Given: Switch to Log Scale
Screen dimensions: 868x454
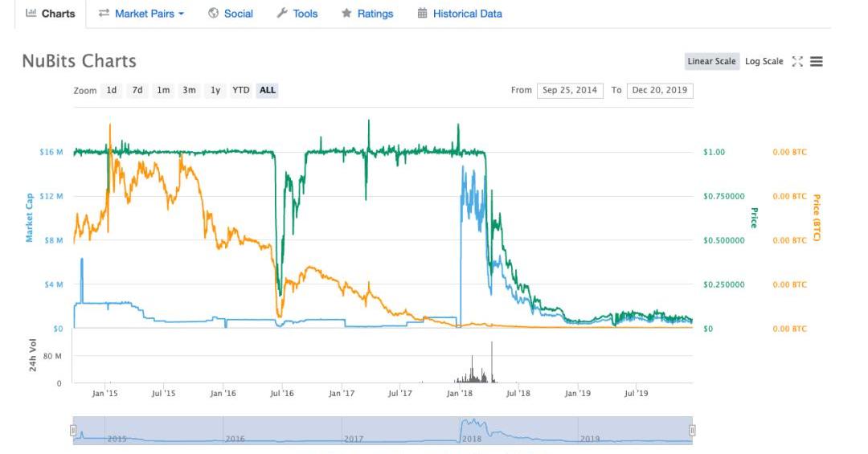Looking at the screenshot, I should coord(764,62).
